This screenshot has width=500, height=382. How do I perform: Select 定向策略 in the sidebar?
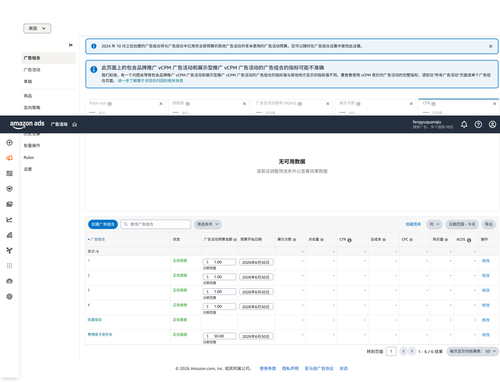pyautogui.click(x=32, y=107)
